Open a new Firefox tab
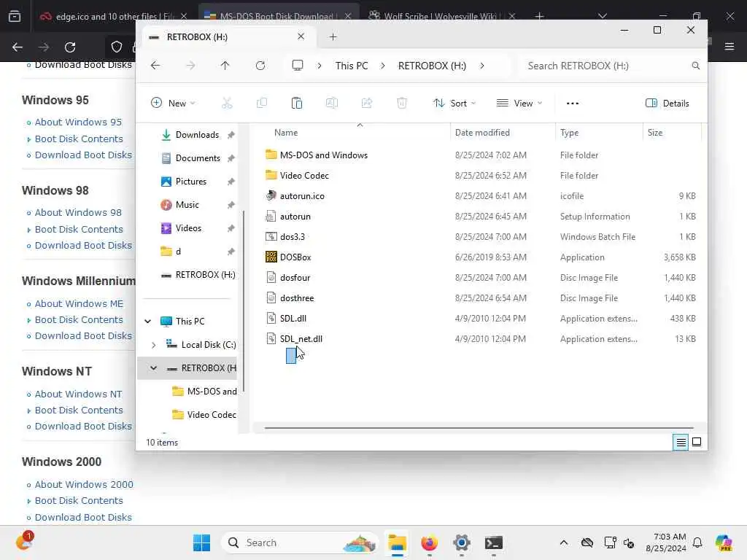 (x=539, y=16)
